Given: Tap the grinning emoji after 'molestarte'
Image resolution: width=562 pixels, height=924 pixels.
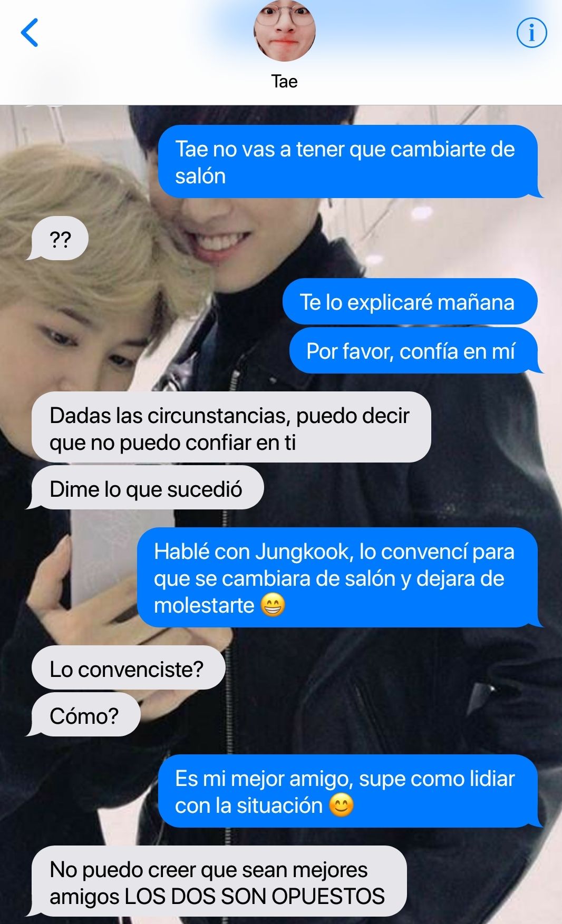Looking at the screenshot, I should coord(273,605).
